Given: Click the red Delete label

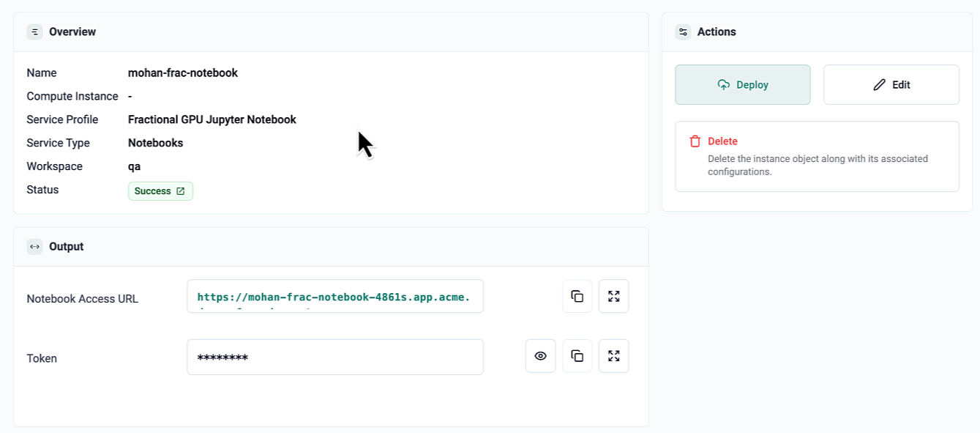Looking at the screenshot, I should (722, 141).
